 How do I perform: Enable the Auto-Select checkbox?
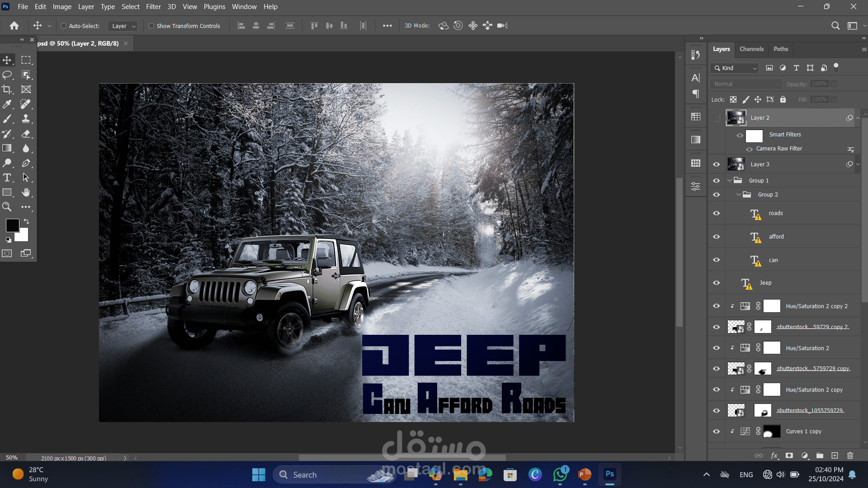[x=64, y=26]
